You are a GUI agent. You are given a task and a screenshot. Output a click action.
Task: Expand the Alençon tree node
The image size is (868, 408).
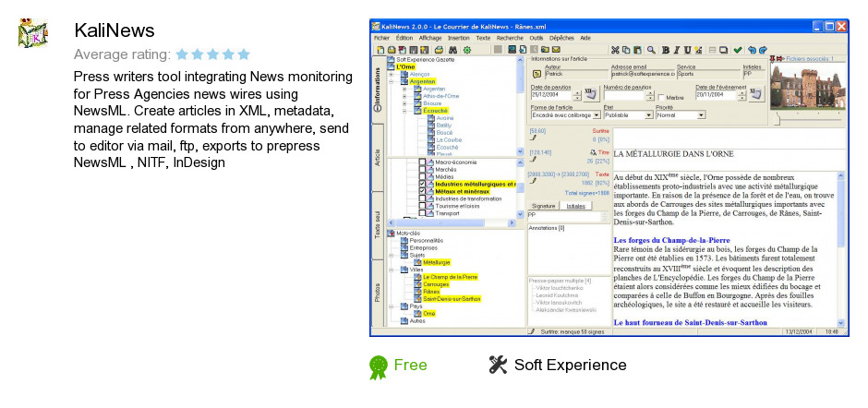click(392, 74)
